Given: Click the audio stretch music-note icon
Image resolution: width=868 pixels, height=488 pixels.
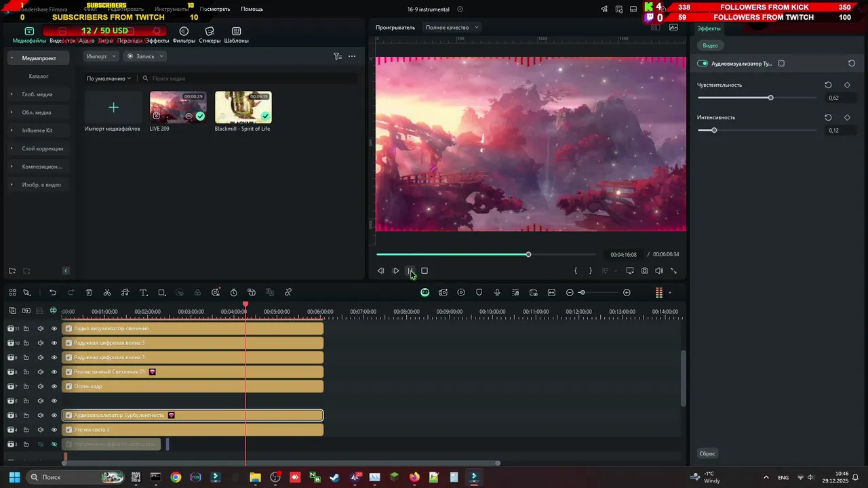Looking at the screenshot, I should tap(125, 293).
